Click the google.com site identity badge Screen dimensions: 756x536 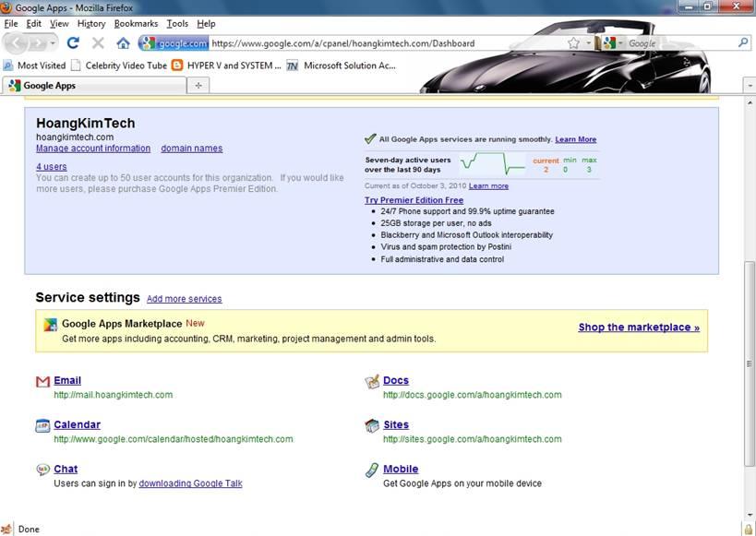(175, 43)
